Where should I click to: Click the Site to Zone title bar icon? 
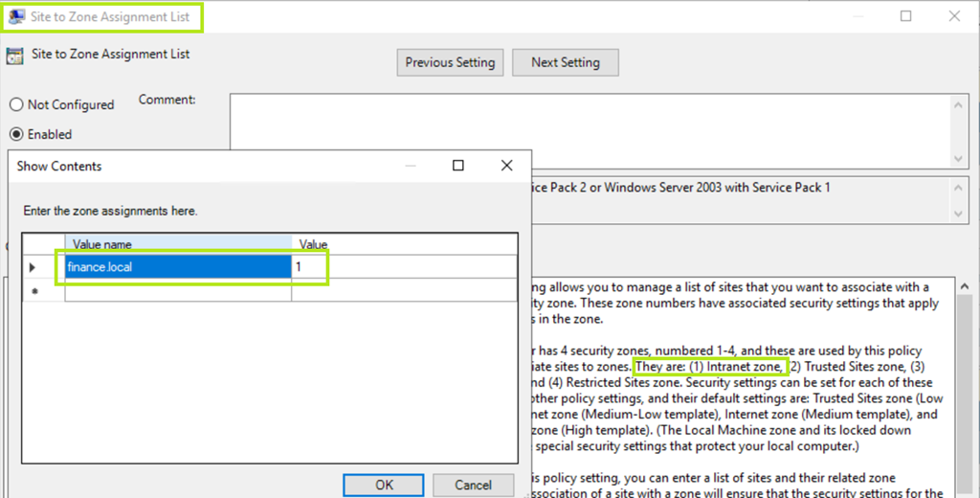(16, 16)
